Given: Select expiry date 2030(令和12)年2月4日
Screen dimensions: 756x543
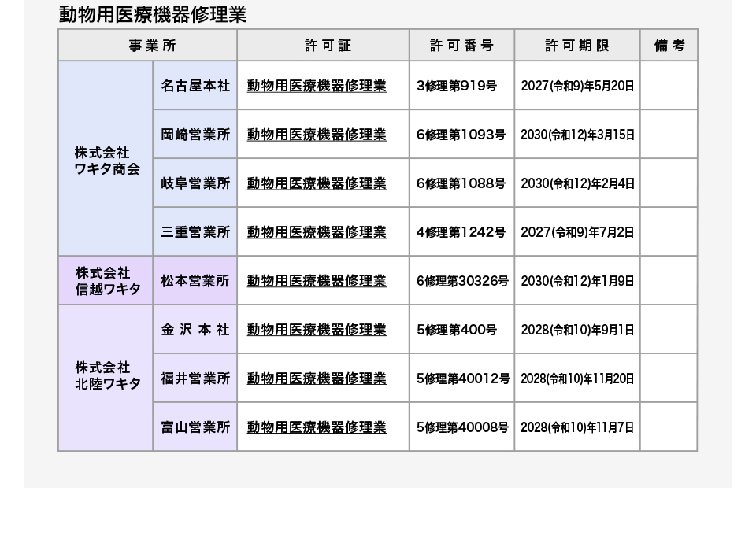Looking at the screenshot, I should [577, 183].
